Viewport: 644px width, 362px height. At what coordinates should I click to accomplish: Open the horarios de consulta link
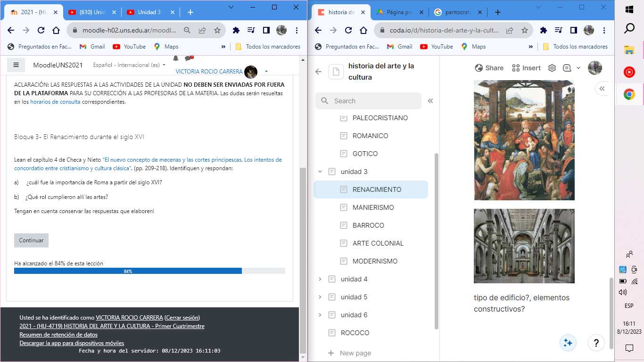click(55, 101)
